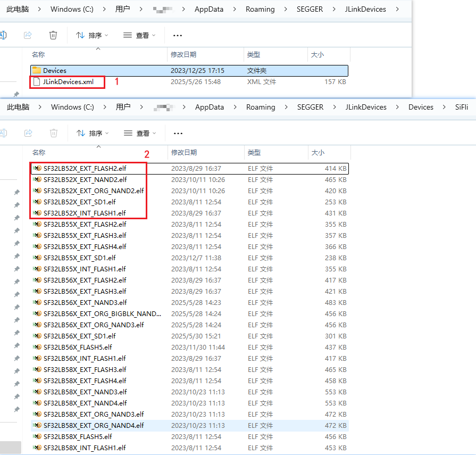Open the Devices folder icon

click(37, 70)
